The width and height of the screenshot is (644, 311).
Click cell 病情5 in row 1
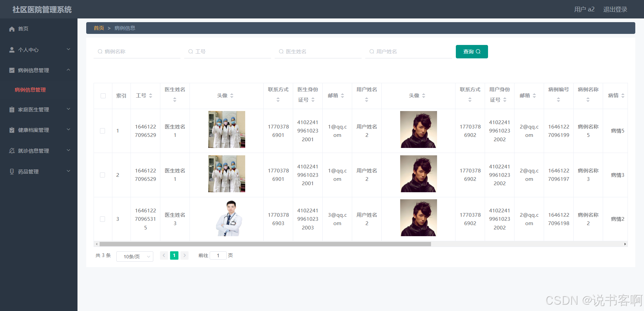(x=618, y=131)
